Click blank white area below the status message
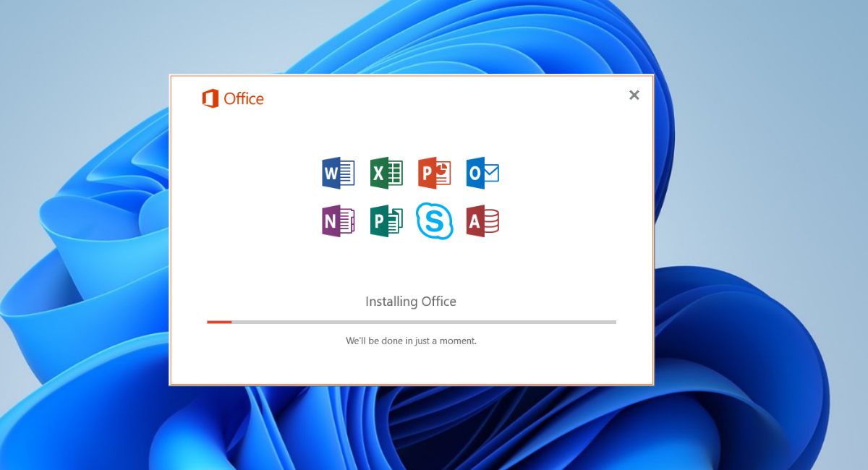The height and width of the screenshot is (470, 868). coord(411,365)
